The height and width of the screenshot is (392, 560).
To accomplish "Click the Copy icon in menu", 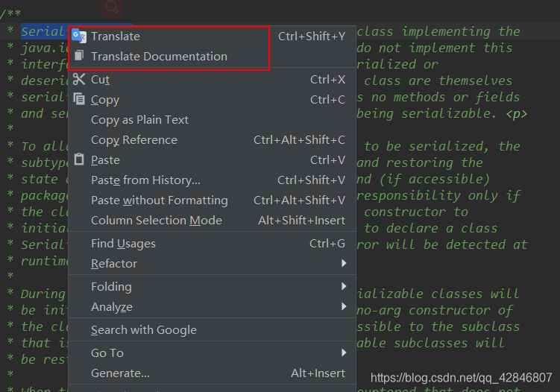I will (x=79, y=98).
